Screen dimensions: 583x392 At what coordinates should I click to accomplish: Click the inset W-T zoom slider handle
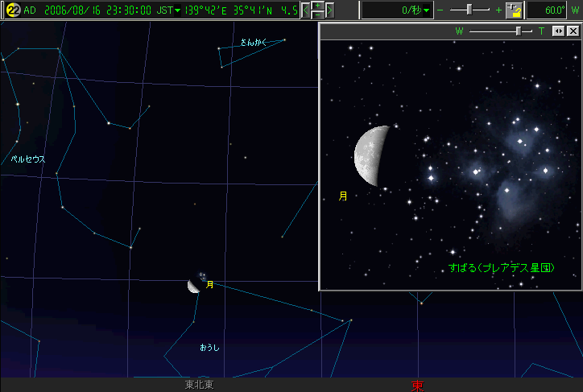pos(519,31)
